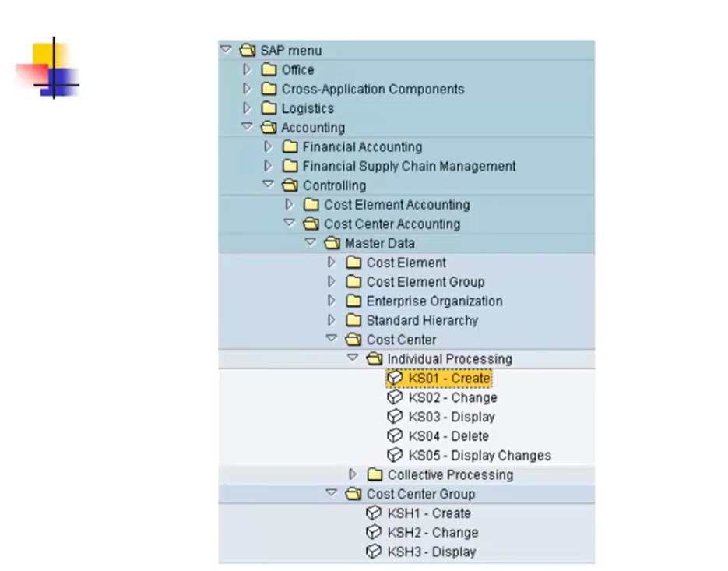Select the 'Cross-Application Components' label
The width and height of the screenshot is (728, 571).
[373, 89]
